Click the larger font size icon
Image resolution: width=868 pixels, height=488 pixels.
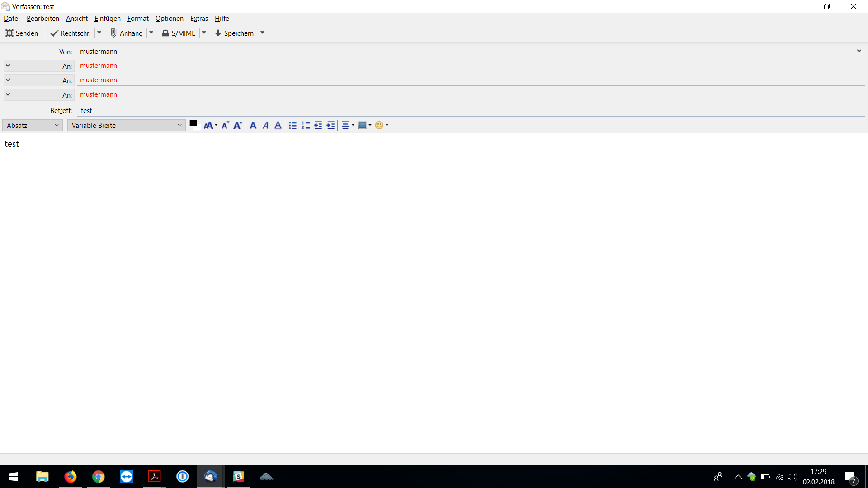[237, 126]
